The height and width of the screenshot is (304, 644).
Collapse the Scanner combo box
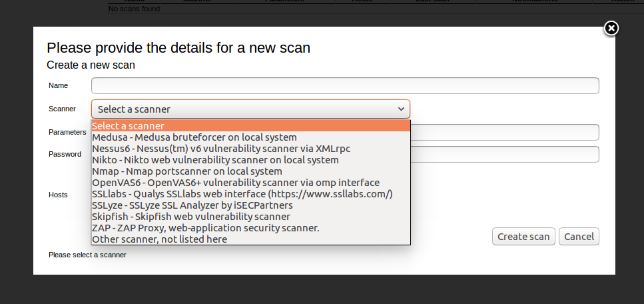(250, 109)
